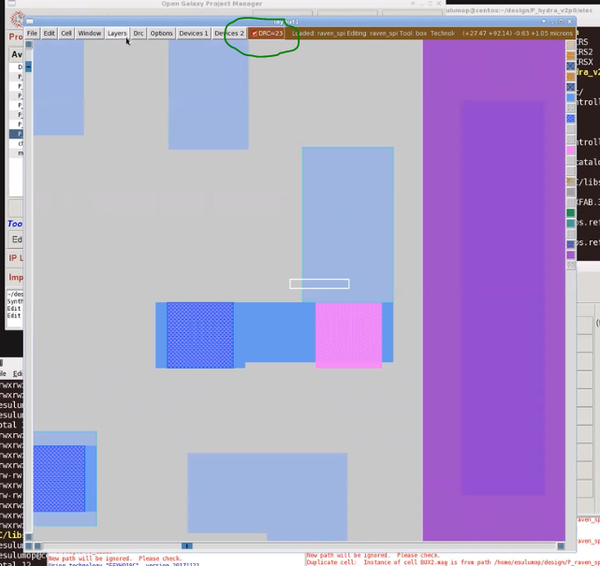The height and width of the screenshot is (566, 600).
Task: Select the highlighted row in Project Manager list
Action: pos(16,134)
